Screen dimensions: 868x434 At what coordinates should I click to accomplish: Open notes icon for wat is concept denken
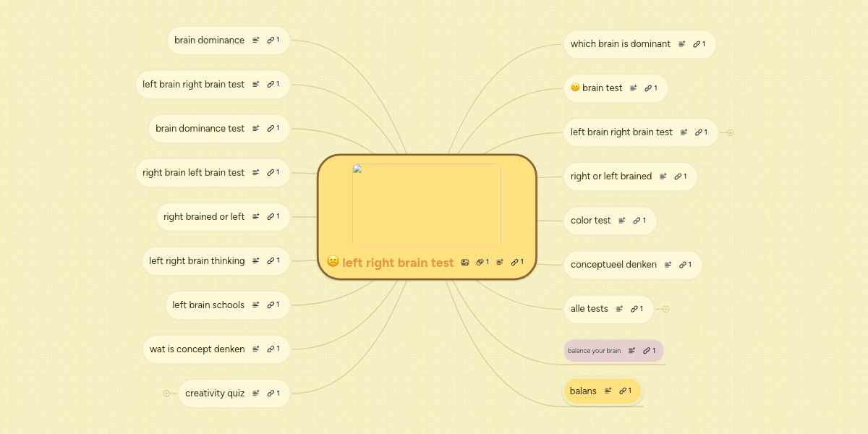[x=256, y=349]
